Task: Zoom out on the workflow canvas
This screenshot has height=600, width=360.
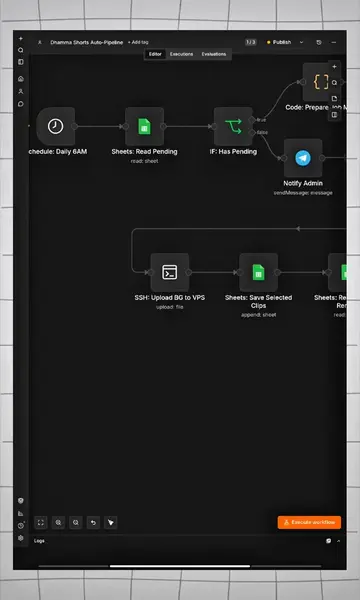Action: click(x=76, y=522)
